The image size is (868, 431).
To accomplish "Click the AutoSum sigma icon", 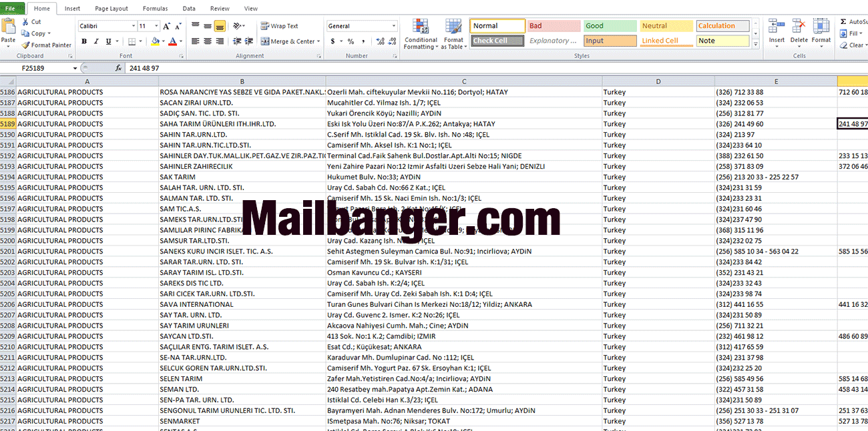I will coord(844,22).
